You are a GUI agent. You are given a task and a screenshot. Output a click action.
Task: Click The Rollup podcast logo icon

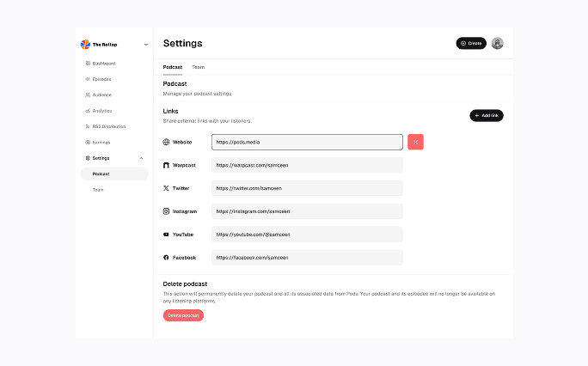click(x=85, y=44)
